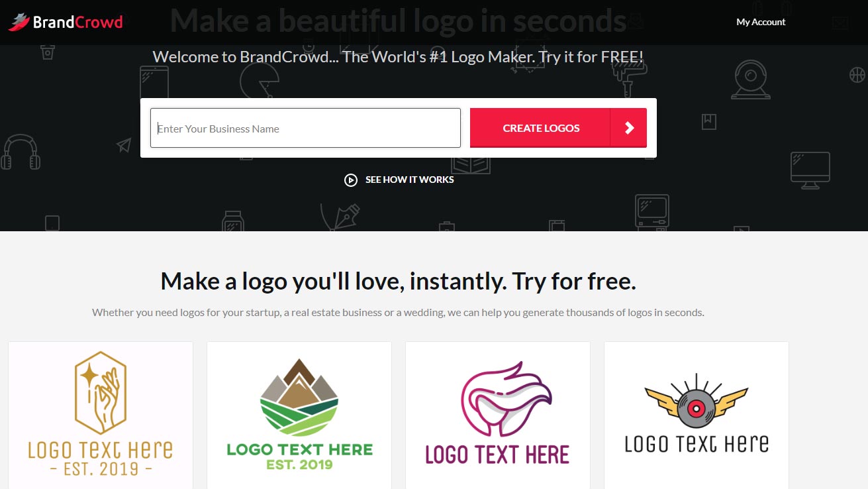Image resolution: width=868 pixels, height=489 pixels.
Task: Click the CREATE LOGOS button
Action: 541,128
